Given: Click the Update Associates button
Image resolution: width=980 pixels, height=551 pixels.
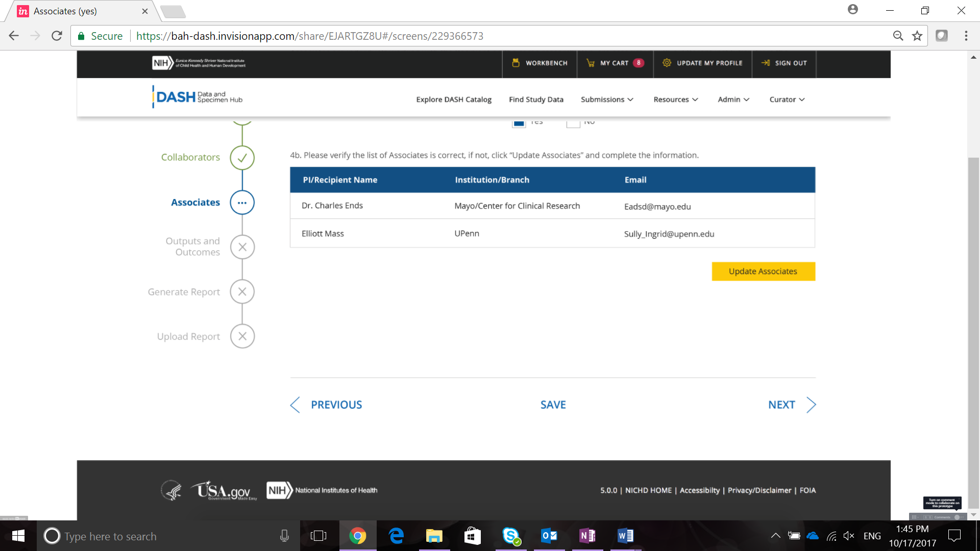Looking at the screenshot, I should tap(763, 271).
